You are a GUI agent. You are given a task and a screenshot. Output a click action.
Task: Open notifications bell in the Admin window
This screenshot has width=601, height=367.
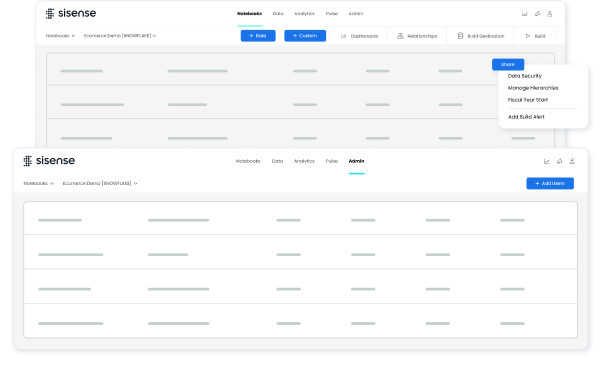click(560, 161)
